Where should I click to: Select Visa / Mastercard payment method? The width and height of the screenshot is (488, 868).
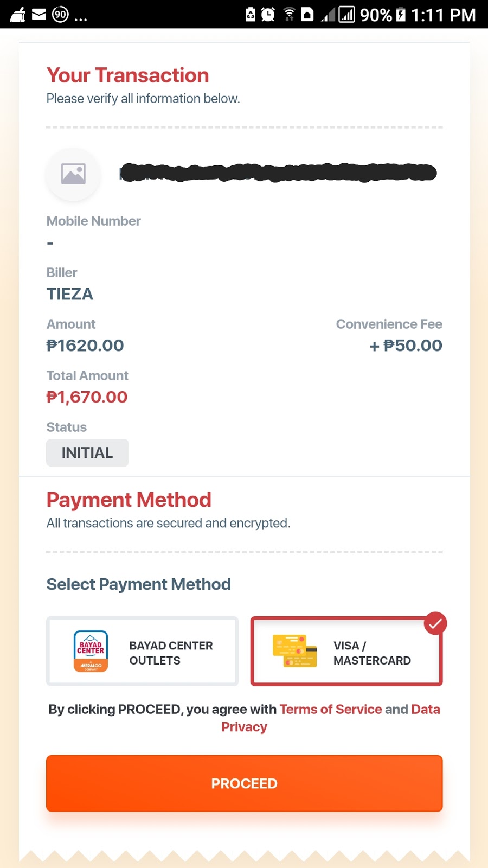pos(346,651)
